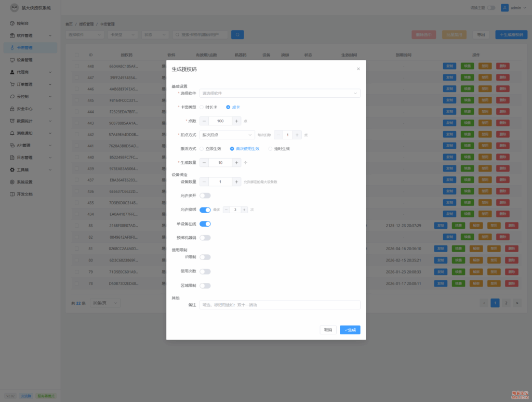Focus the 备注 remark input field
The image size is (532, 402).
[x=280, y=305]
